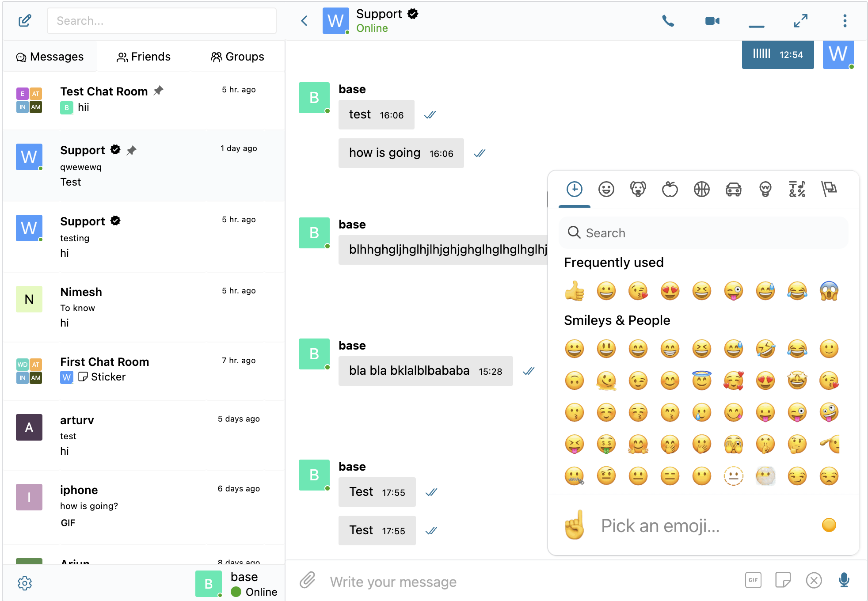This screenshot has width=868, height=601.
Task: Switch to the Friends tab
Action: click(142, 55)
